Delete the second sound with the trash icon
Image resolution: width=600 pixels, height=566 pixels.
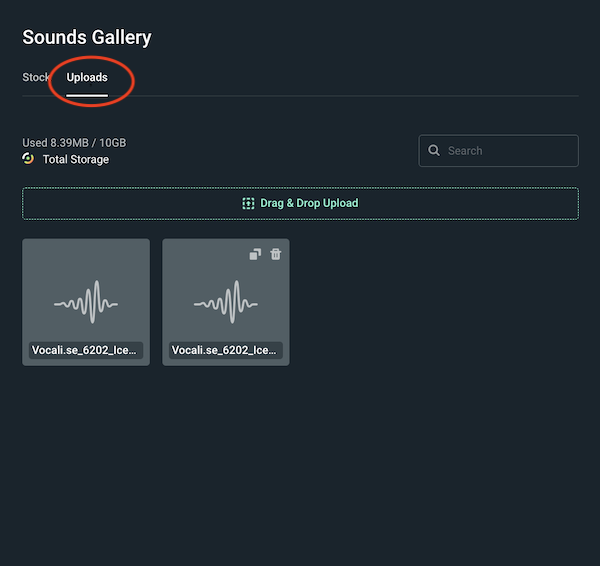pos(276,254)
